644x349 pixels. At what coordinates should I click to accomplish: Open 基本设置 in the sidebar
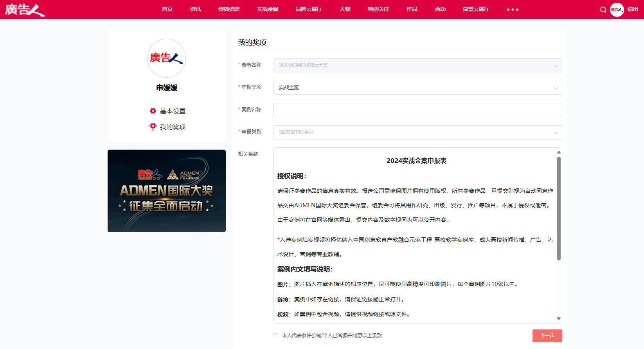tap(173, 111)
